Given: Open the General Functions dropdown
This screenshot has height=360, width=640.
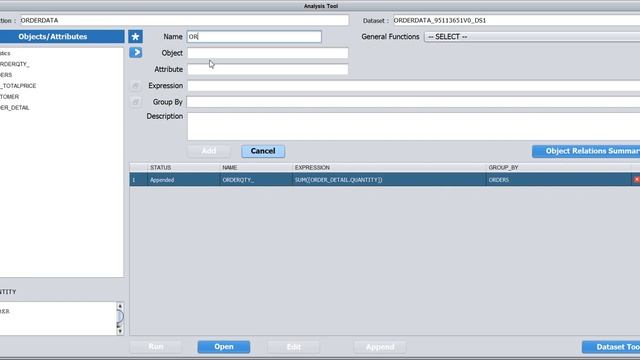Looking at the screenshot, I should coord(532,37).
